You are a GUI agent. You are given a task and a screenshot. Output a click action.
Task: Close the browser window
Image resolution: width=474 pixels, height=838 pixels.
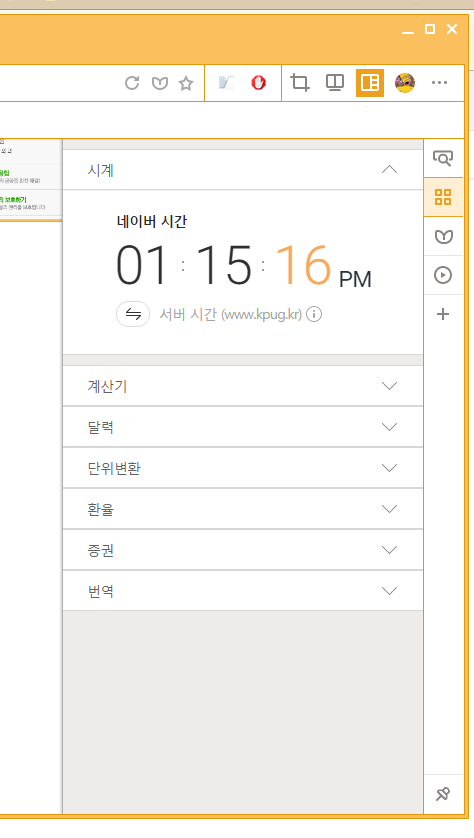pos(452,29)
